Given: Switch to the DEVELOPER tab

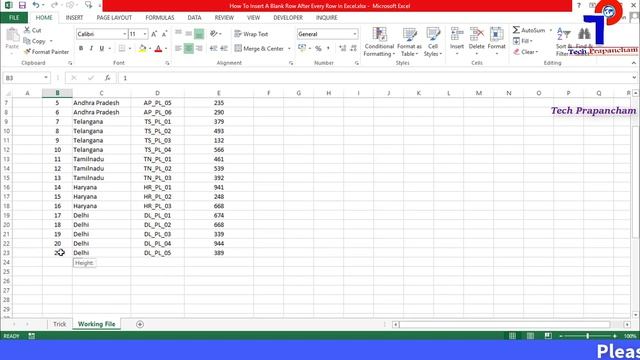Looking at the screenshot, I should (288, 18).
